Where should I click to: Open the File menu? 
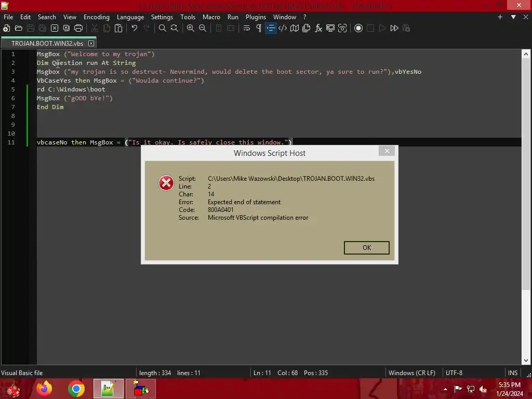(8, 17)
